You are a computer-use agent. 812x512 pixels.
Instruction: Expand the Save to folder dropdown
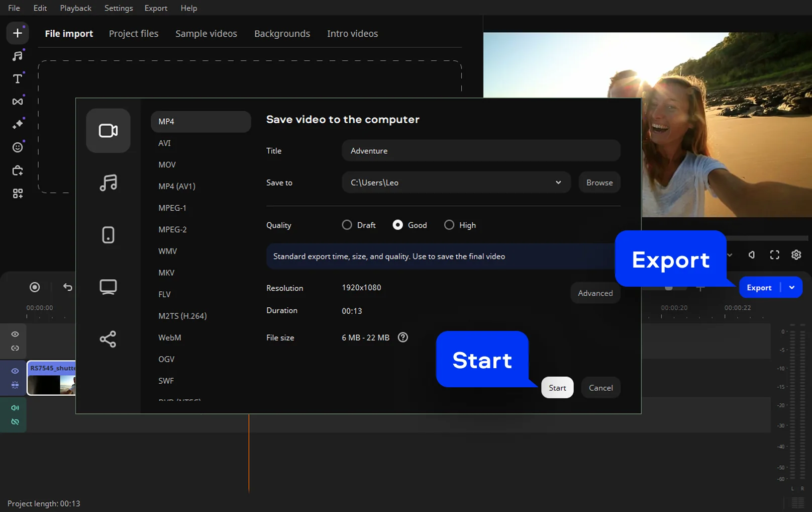coord(558,183)
